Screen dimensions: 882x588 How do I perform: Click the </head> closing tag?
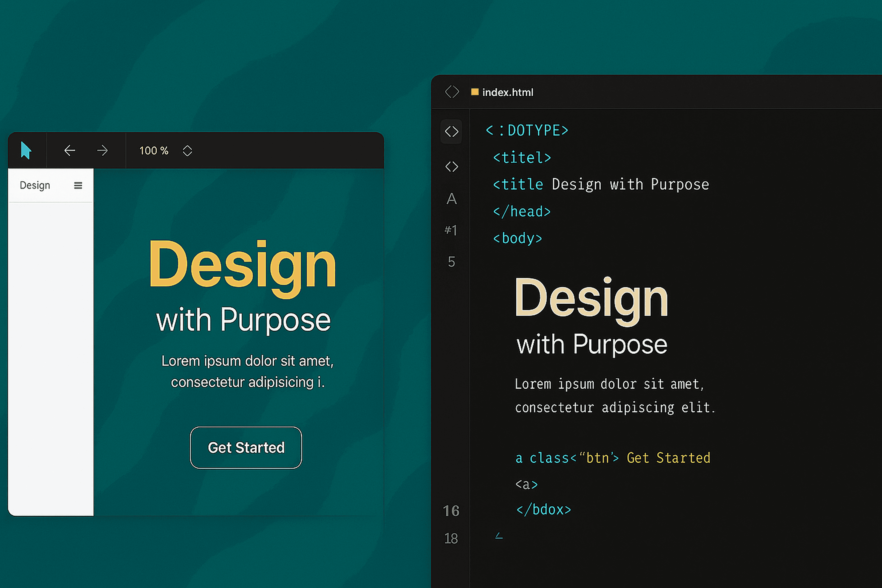point(522,212)
